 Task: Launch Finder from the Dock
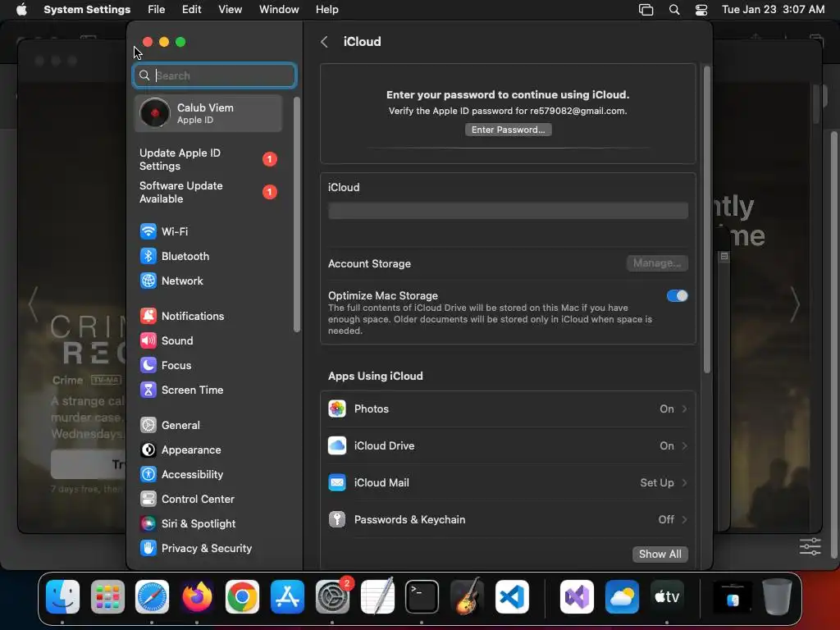click(x=62, y=597)
